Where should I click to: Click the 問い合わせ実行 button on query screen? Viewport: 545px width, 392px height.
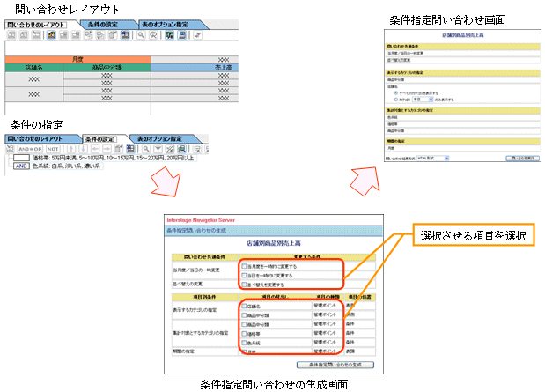pyautogui.click(x=523, y=159)
